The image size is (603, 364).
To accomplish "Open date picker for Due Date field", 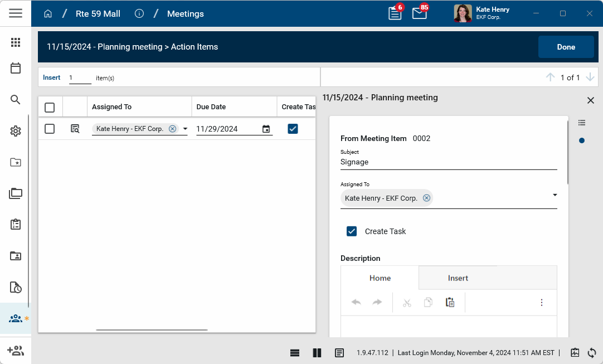I will (x=266, y=129).
